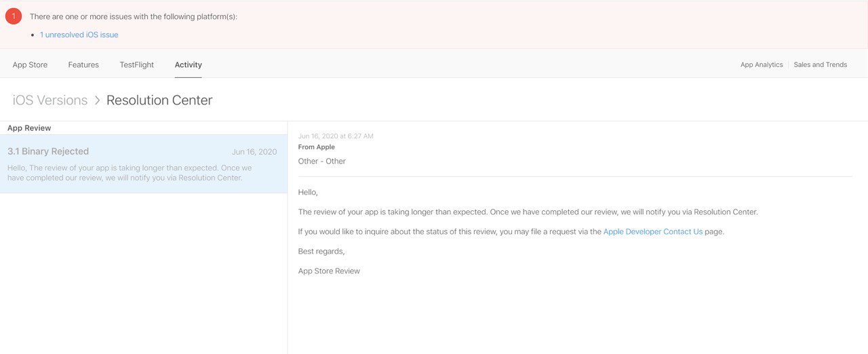868x354 pixels.
Task: Switch to the Features tab
Action: click(x=83, y=65)
